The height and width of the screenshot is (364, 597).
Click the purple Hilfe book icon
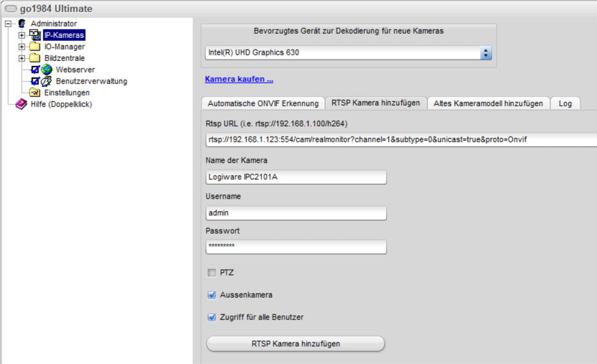pyautogui.click(x=22, y=104)
